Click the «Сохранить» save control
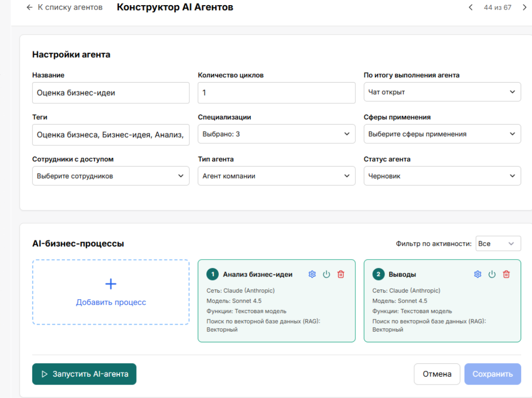Viewport: 532px width, 398px height. coord(493,374)
